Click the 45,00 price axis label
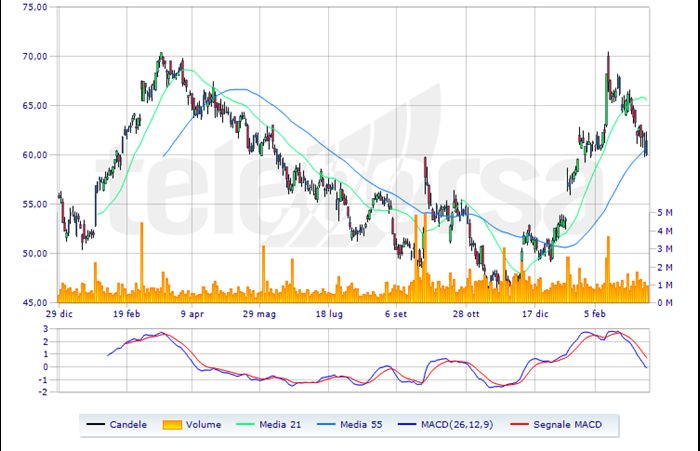Screen dimensions: 700x451 click(x=34, y=302)
